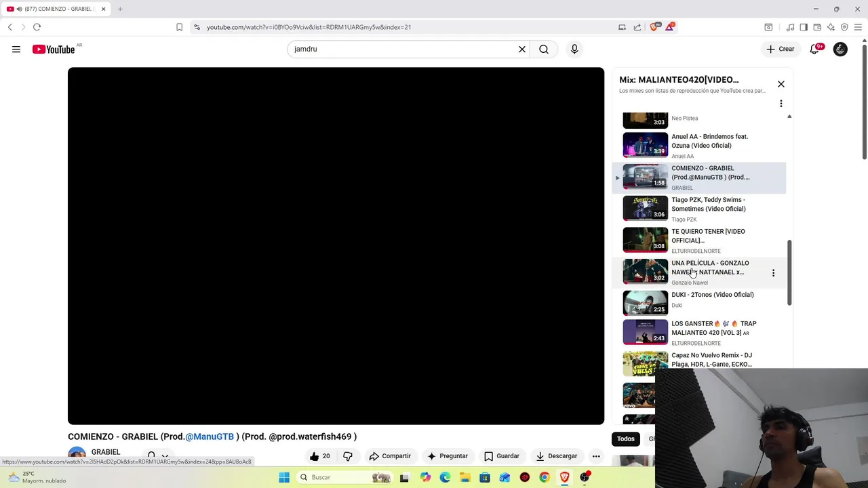The image size is (868, 488).
Task: Download the video with Descargar
Action: pyautogui.click(x=556, y=456)
